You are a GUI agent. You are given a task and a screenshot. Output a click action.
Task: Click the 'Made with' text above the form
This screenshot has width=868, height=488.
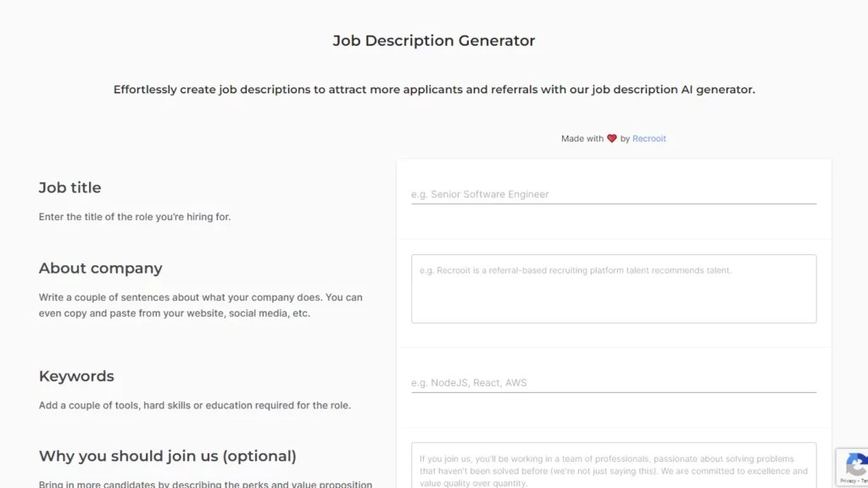pyautogui.click(x=584, y=138)
